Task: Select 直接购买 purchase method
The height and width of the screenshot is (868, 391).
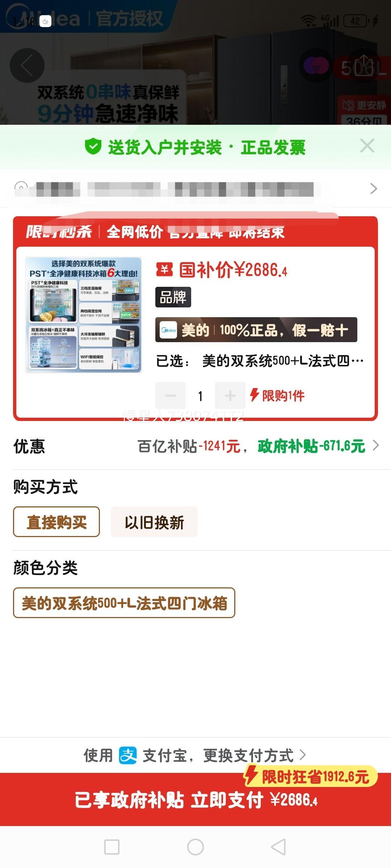Action: pos(56,522)
